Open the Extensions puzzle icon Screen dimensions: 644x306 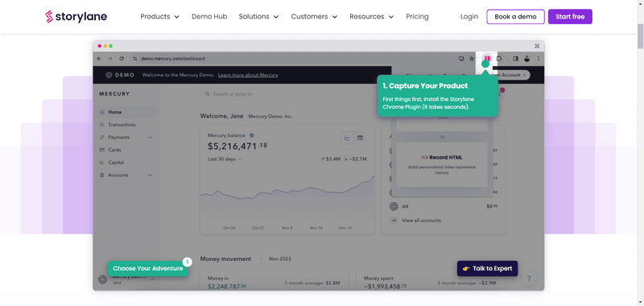tap(499, 59)
